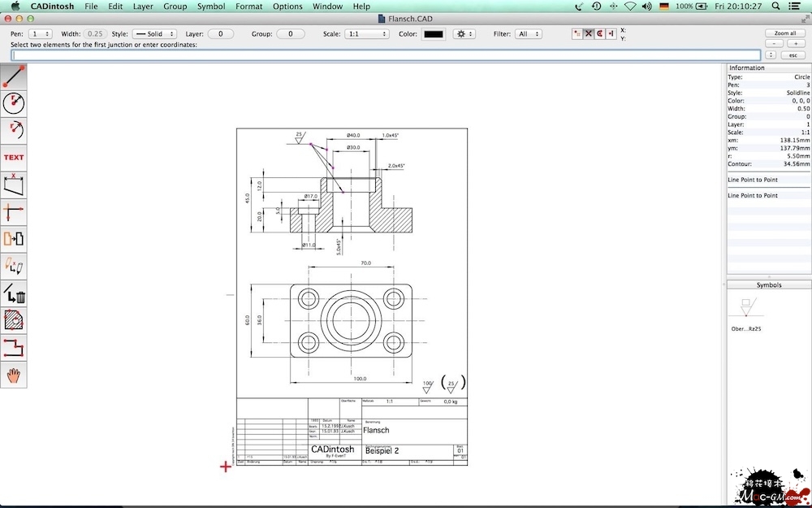812x508 pixels.
Task: Select the Dimension measurement tool
Action: [x=14, y=185]
